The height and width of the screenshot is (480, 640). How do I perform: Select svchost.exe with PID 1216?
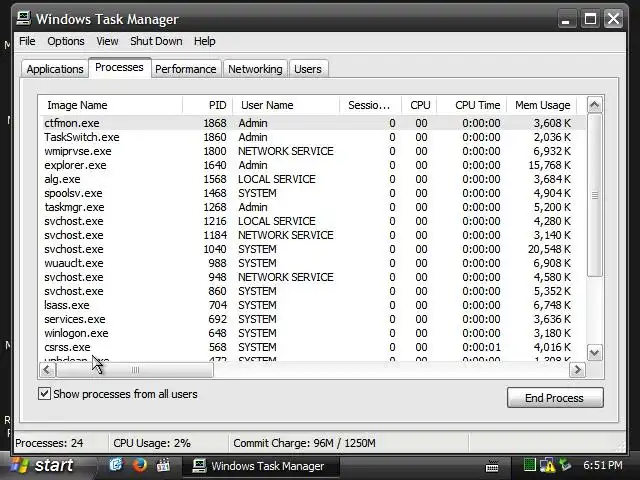[x=313, y=221]
